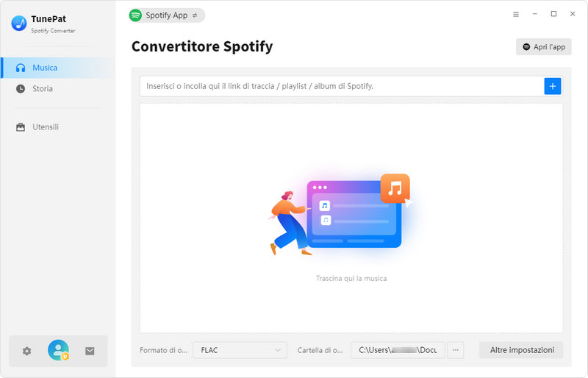Click the green Spotify logo icon

pyautogui.click(x=135, y=15)
